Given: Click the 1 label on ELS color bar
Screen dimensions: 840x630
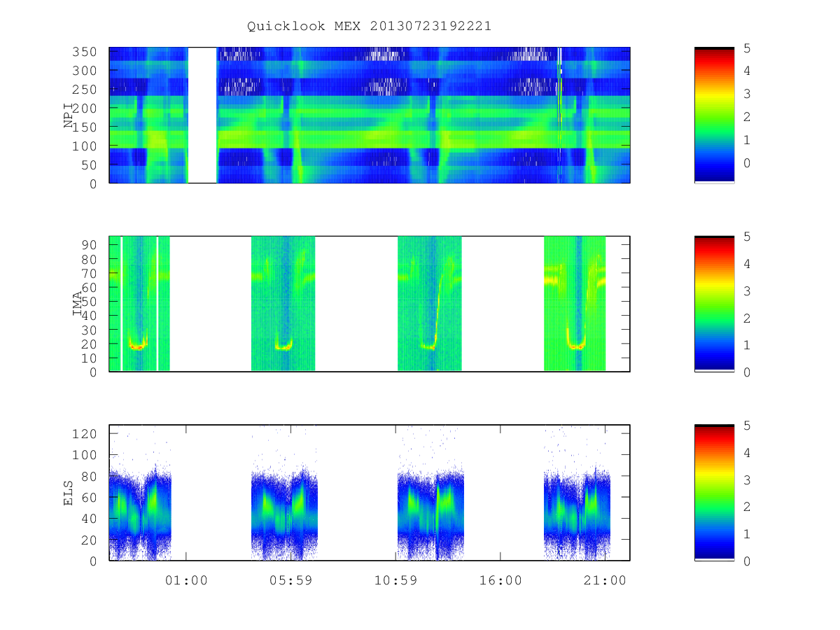Looking at the screenshot, I should 747,534.
